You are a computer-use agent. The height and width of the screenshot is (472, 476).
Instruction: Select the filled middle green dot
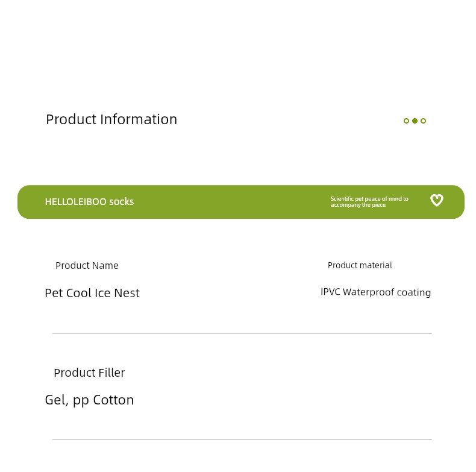tap(415, 121)
